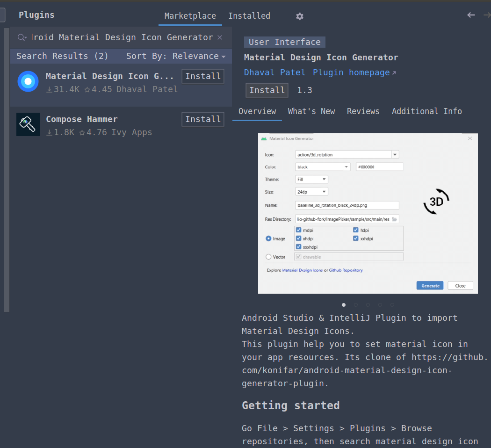Install the Compose Hammer plugin
491x448 pixels.
point(203,119)
